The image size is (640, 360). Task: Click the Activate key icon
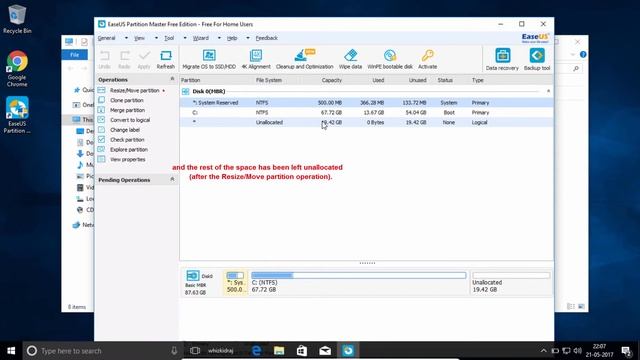point(427,59)
